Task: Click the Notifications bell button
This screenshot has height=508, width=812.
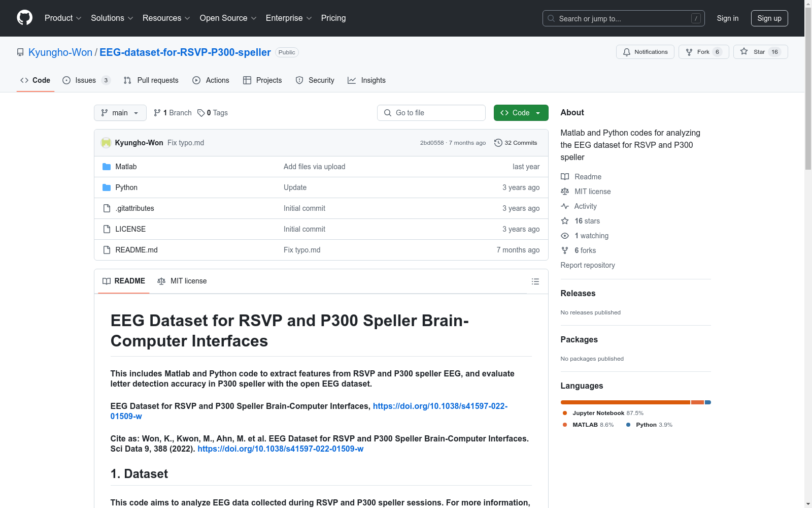Action: [x=645, y=52]
